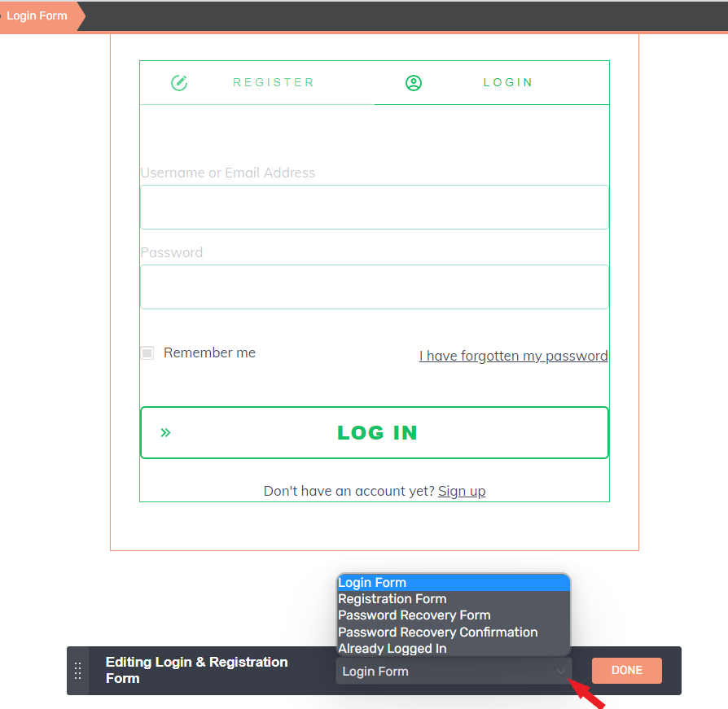Click the Done button

pyautogui.click(x=627, y=671)
